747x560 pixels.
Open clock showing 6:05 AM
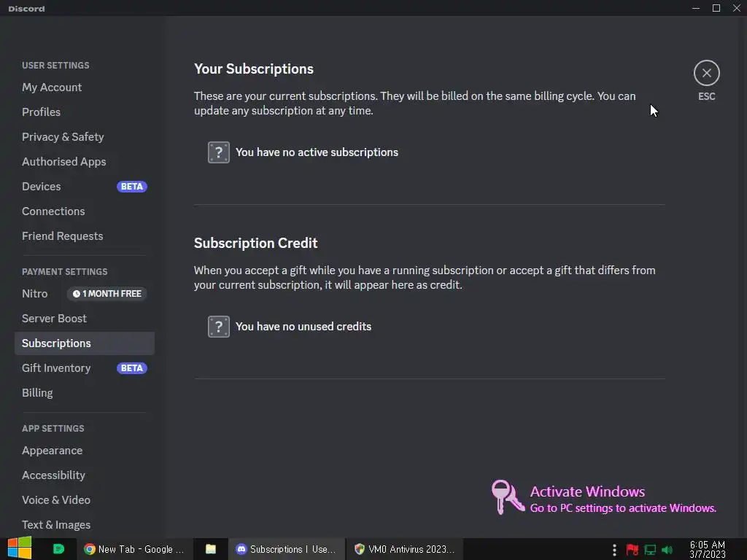(707, 549)
